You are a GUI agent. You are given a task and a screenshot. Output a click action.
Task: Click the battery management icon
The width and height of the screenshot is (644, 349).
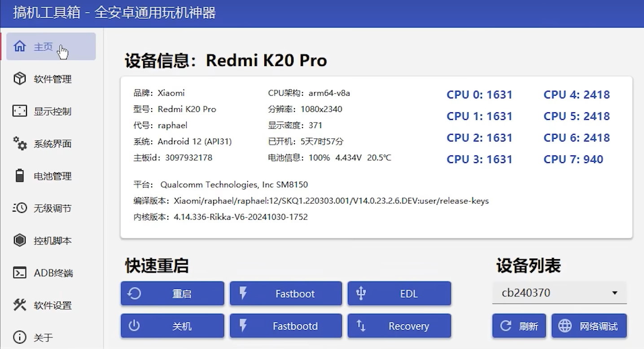(x=19, y=176)
